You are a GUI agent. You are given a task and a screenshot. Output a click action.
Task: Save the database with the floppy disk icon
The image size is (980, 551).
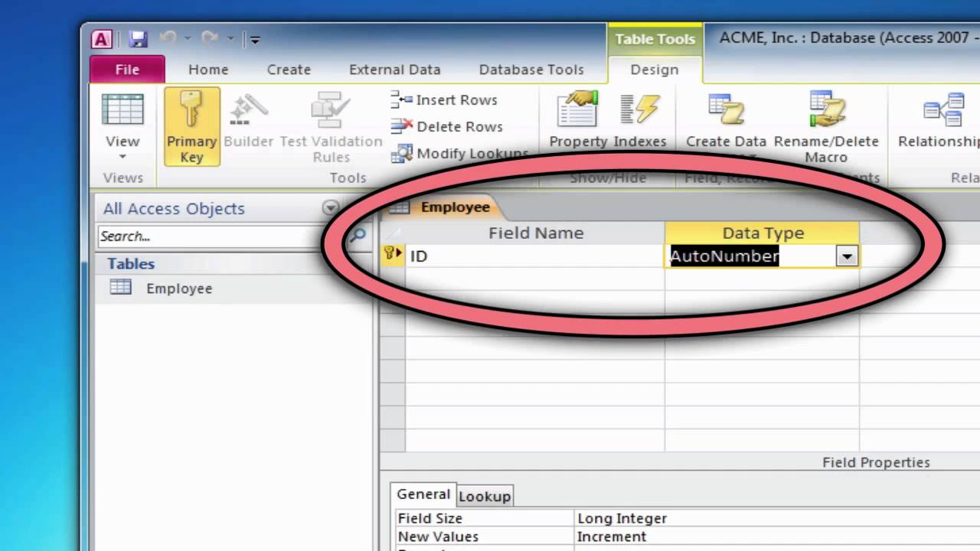[138, 39]
